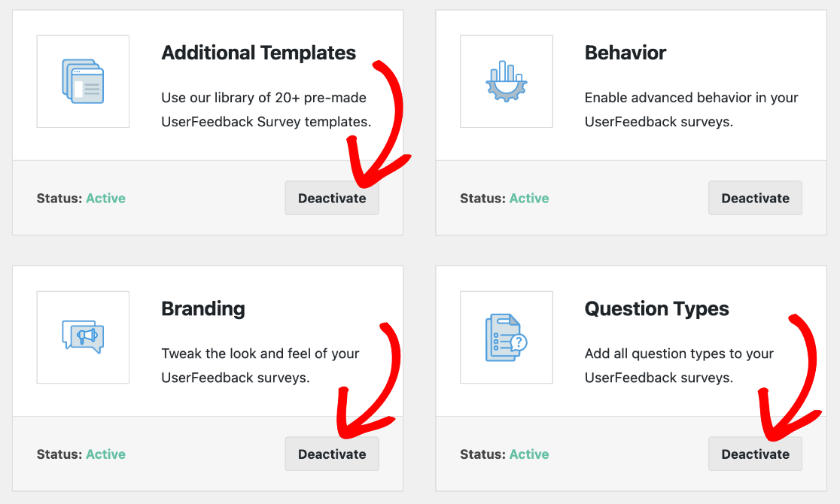840x504 pixels.
Task: Click the Additional Templates description text
Action: [266, 110]
